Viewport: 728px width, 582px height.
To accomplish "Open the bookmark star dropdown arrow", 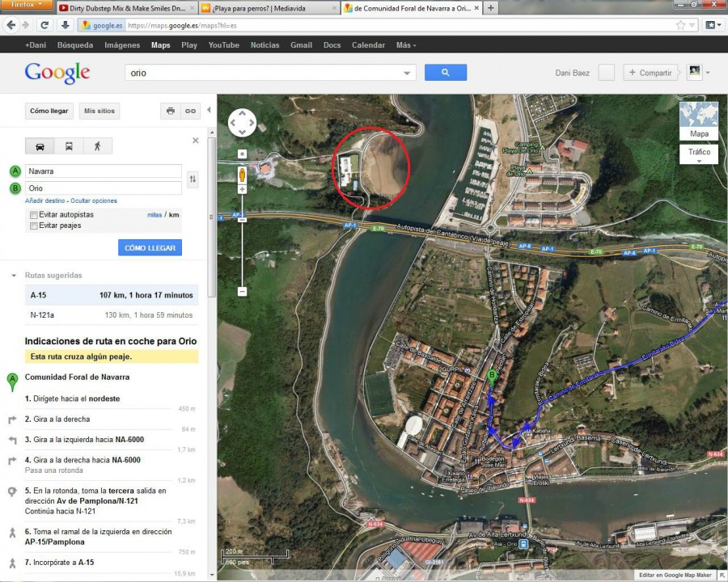I will click(x=692, y=25).
